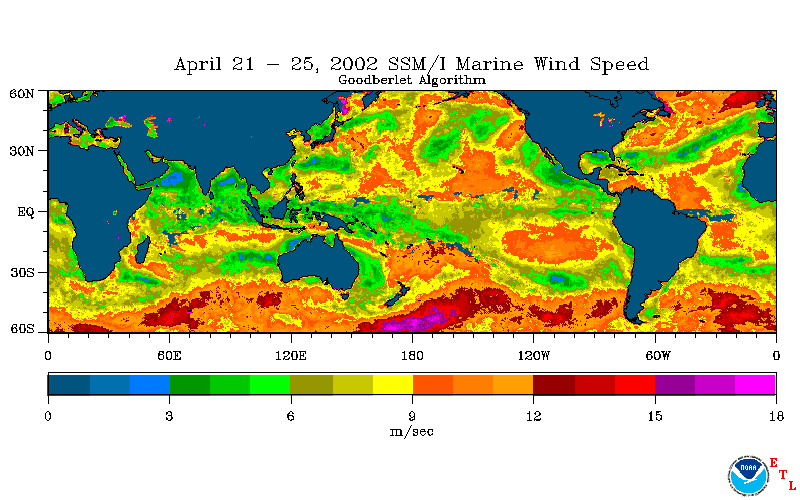Click the red ETL letters beside NOAA logo

coord(782,474)
